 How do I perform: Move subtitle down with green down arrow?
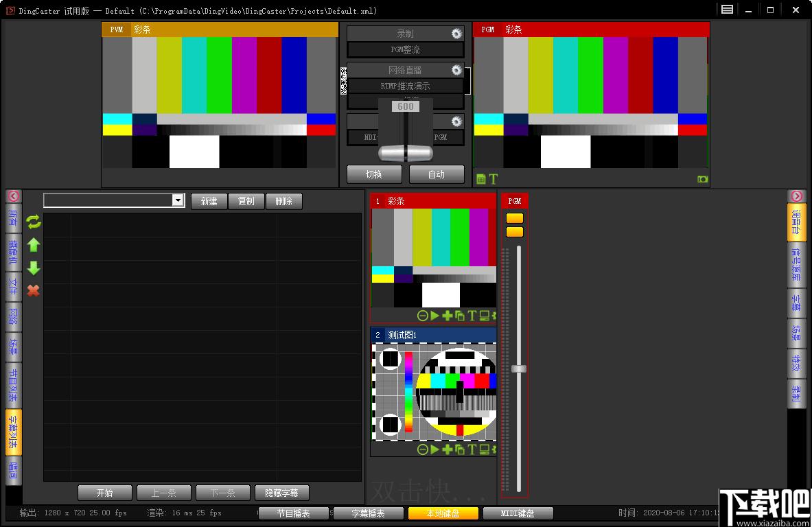point(34,268)
